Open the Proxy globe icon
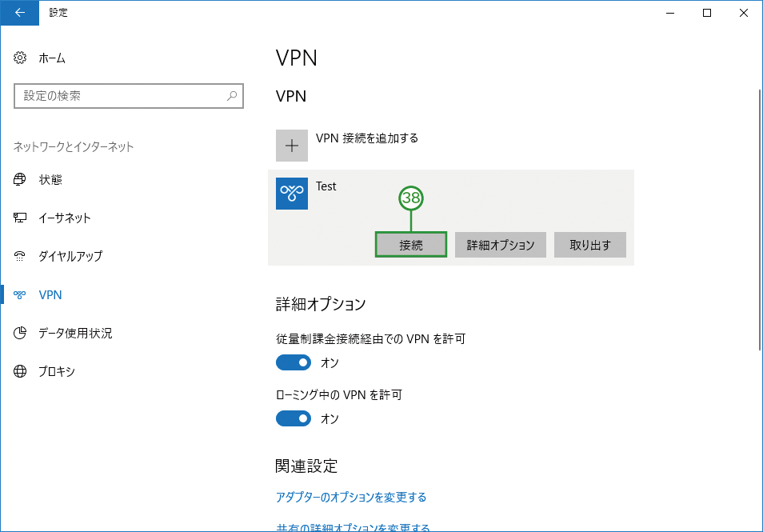Viewport: 763px width, 532px height. click(20, 371)
